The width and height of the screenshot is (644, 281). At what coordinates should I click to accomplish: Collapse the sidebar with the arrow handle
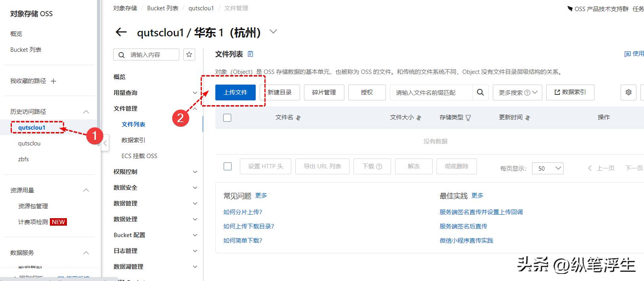click(105, 143)
